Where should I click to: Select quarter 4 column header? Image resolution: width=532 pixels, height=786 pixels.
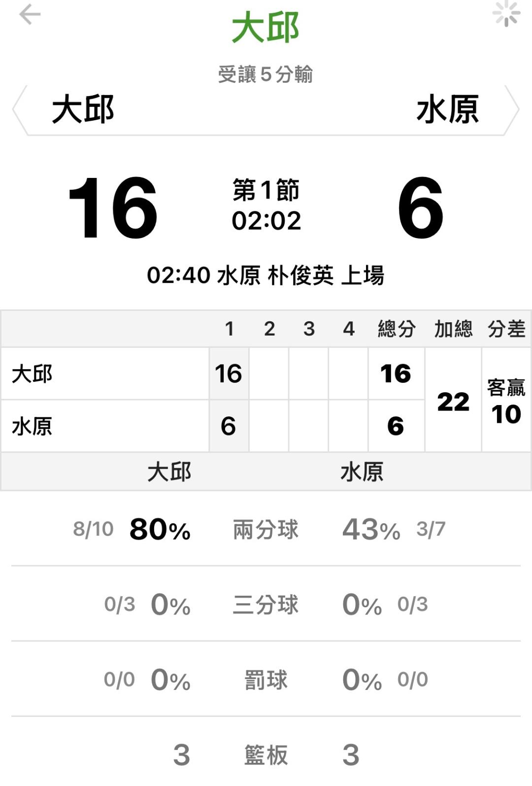[x=349, y=329]
